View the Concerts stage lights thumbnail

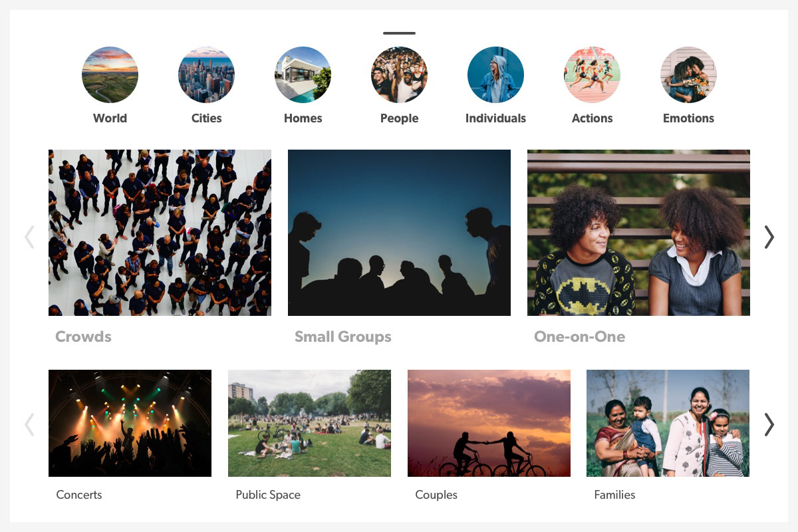[x=130, y=423]
